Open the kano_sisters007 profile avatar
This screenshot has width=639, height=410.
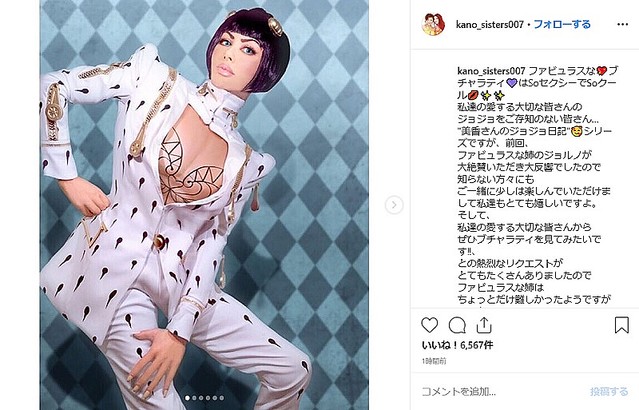coord(433,24)
